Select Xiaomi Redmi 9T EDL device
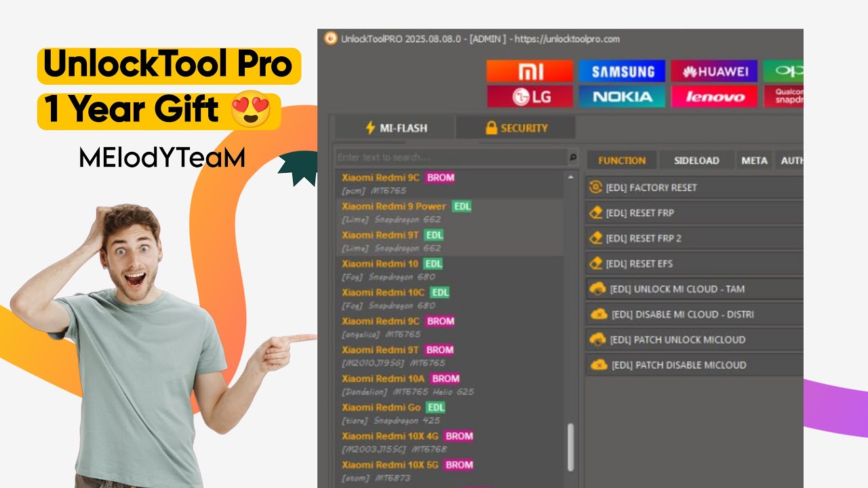868x488 pixels. (x=450, y=241)
